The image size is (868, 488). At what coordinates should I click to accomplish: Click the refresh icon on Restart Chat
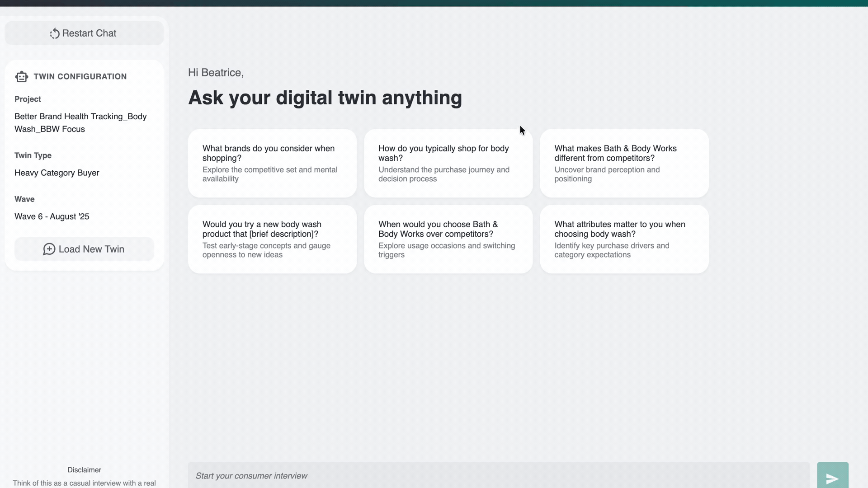pos(54,33)
